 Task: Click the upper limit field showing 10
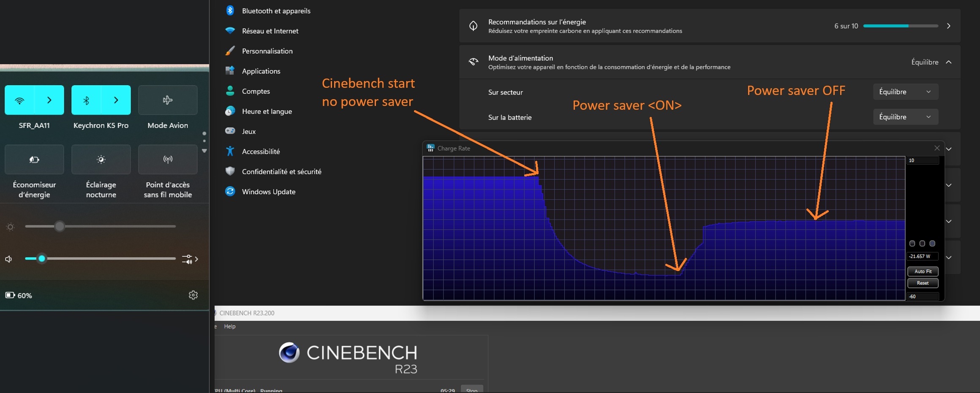[x=923, y=160]
